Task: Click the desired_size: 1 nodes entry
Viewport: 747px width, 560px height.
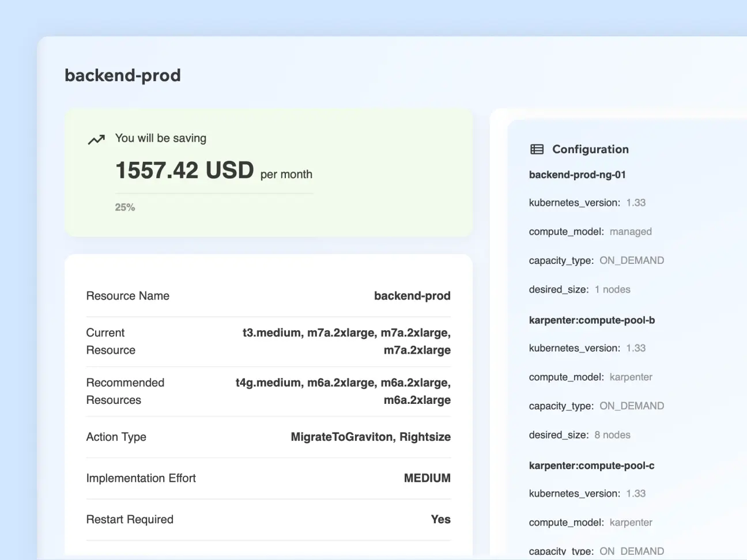Action: pos(580,290)
